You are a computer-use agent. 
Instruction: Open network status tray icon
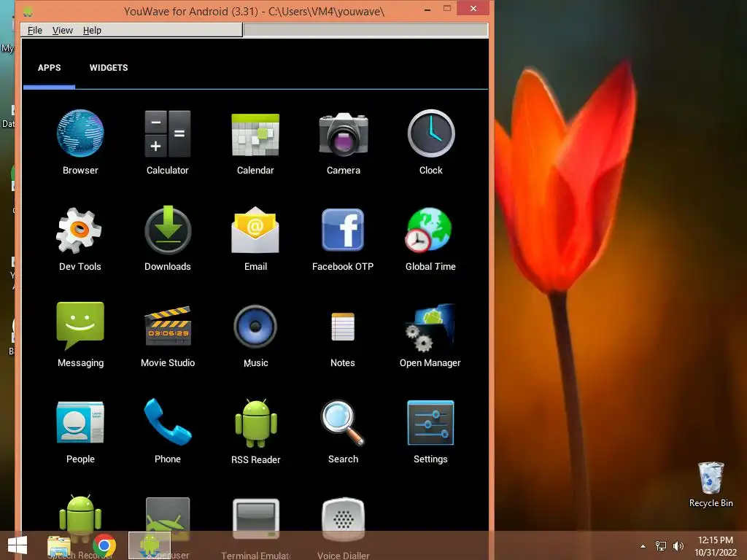coord(661,546)
